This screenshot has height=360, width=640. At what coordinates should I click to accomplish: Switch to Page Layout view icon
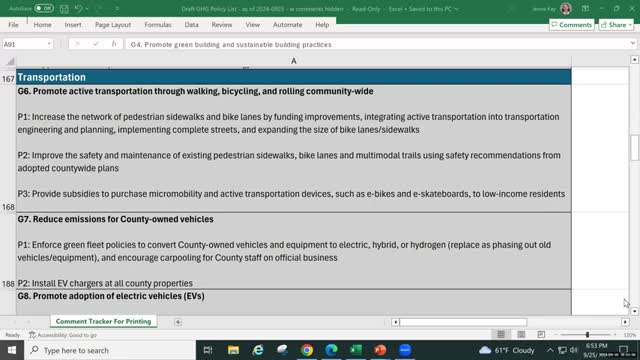click(521, 335)
